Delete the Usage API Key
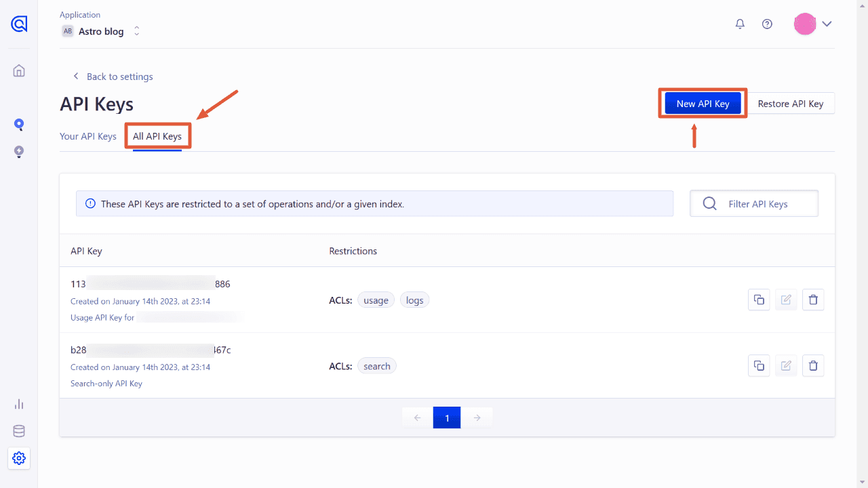Screen dimensions: 868x488 coord(813,299)
